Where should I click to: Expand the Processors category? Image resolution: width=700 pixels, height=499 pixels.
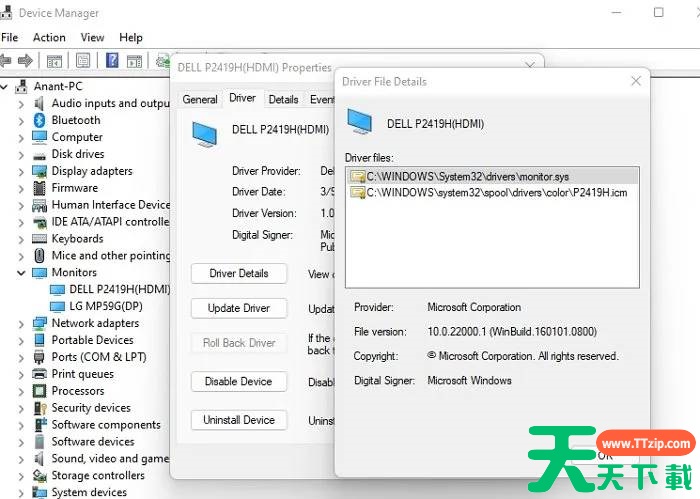coord(21,392)
